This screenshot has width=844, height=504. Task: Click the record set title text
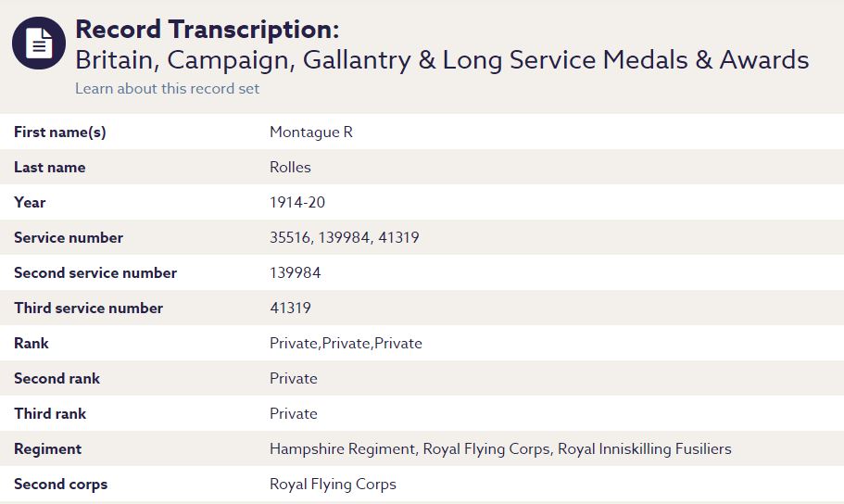(442, 60)
